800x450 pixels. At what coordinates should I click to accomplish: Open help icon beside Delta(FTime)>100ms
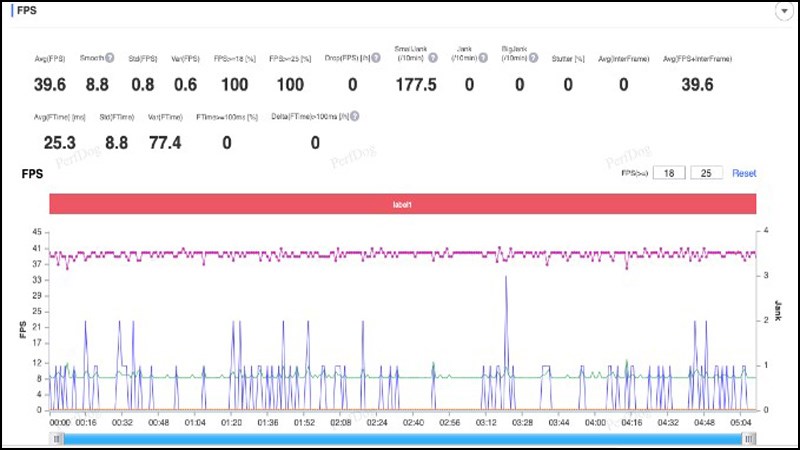pyautogui.click(x=354, y=116)
